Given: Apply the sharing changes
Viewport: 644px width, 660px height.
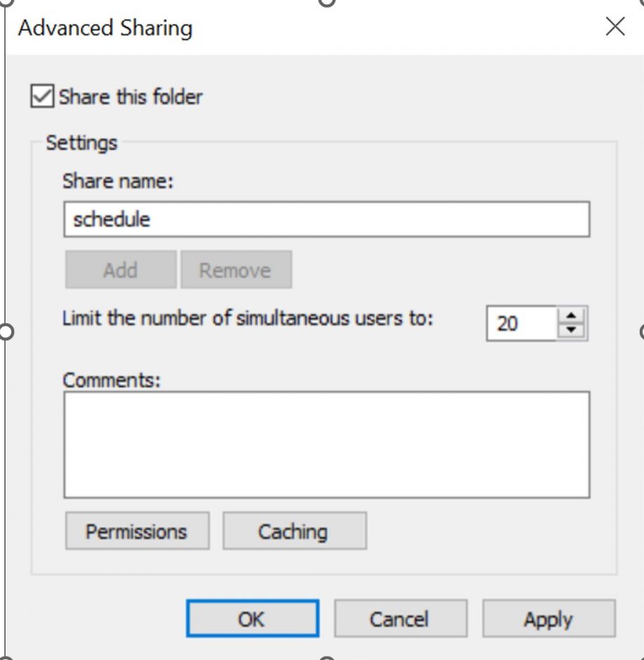Looking at the screenshot, I should tap(549, 619).
